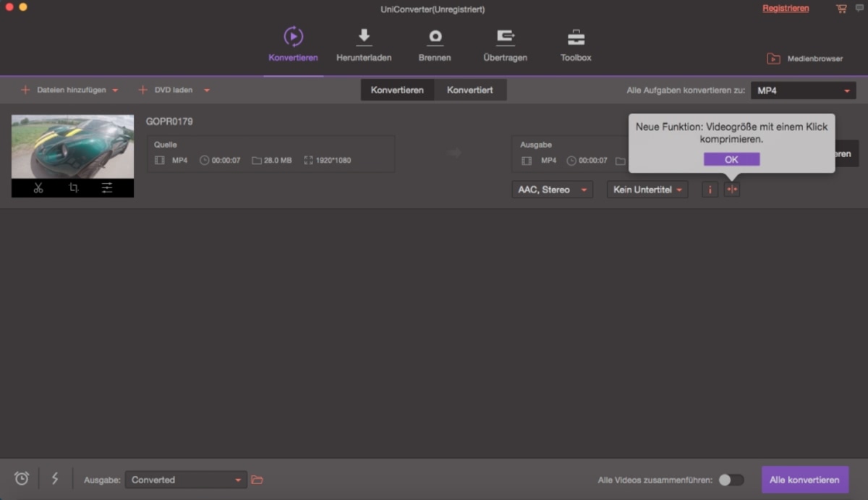The height and width of the screenshot is (500, 868).
Task: Click the GOPR0179 video thumbnail
Action: (x=72, y=146)
